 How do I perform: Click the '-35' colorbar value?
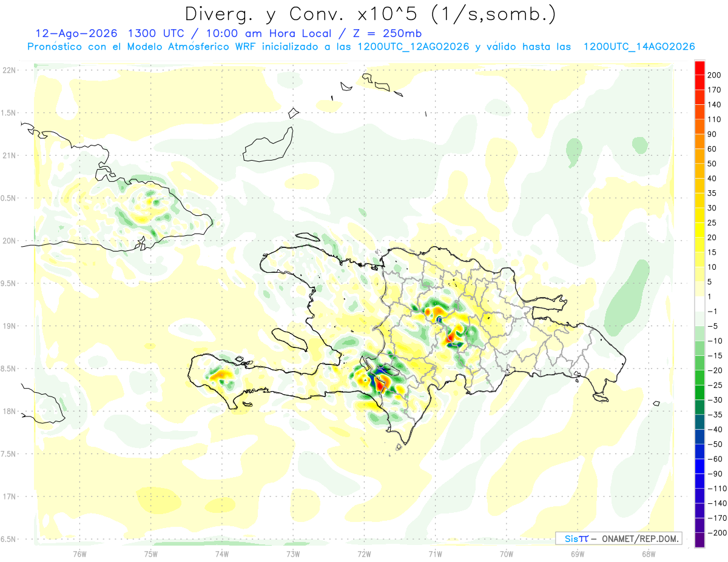tap(715, 415)
